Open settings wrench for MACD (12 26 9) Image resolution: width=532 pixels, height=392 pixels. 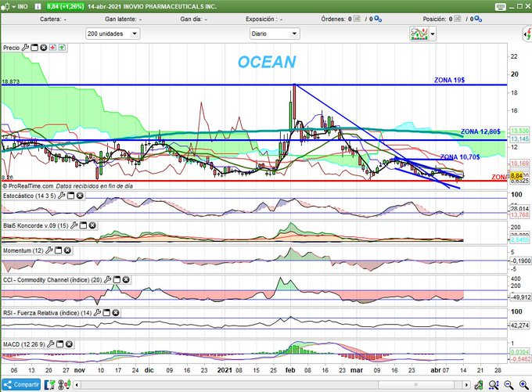tap(51, 344)
